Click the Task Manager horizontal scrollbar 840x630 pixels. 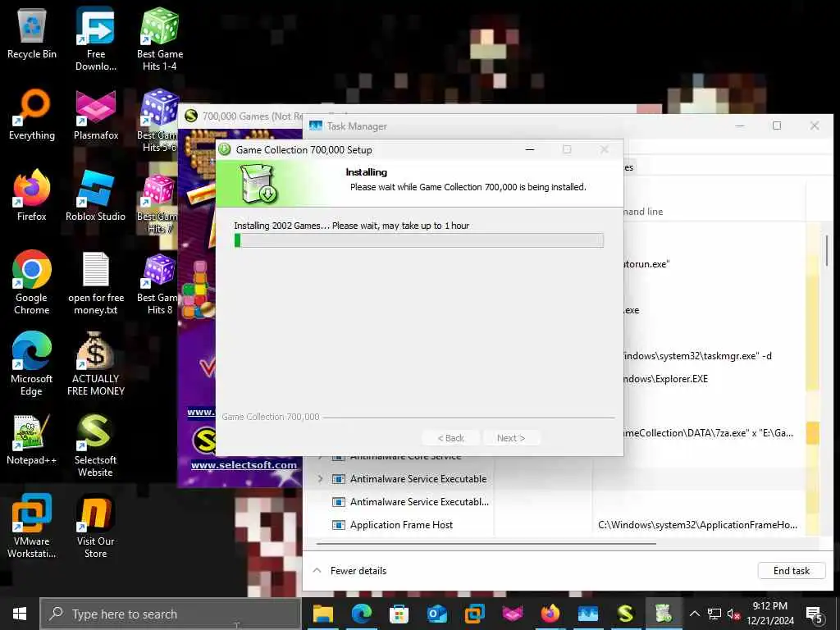tap(486, 544)
